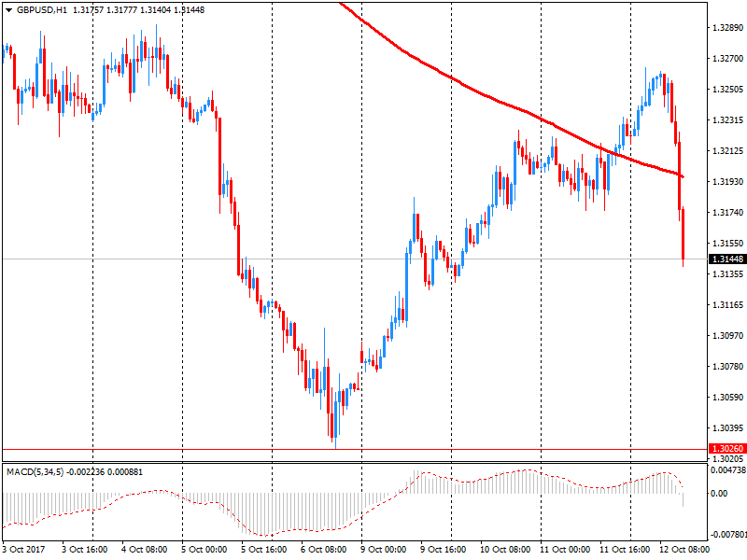The width and height of the screenshot is (747, 560).
Task: Click the time axis label 12 Oct 08:00
Action: coord(684,549)
